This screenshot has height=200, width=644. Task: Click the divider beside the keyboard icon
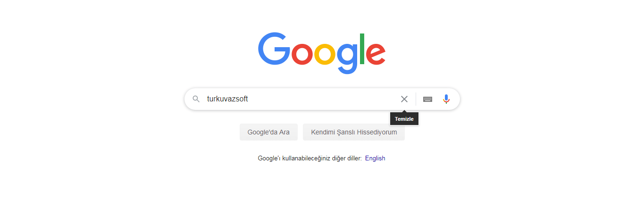coord(416,99)
